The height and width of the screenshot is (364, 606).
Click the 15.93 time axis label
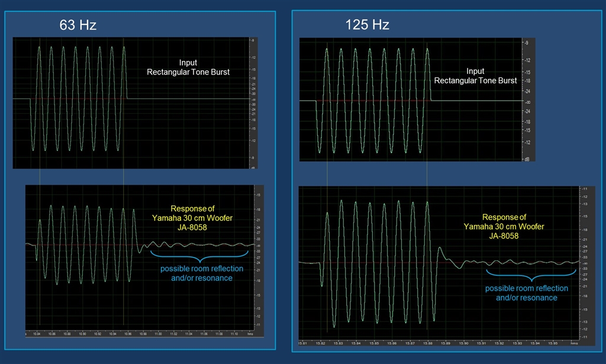pyautogui.click(x=517, y=343)
